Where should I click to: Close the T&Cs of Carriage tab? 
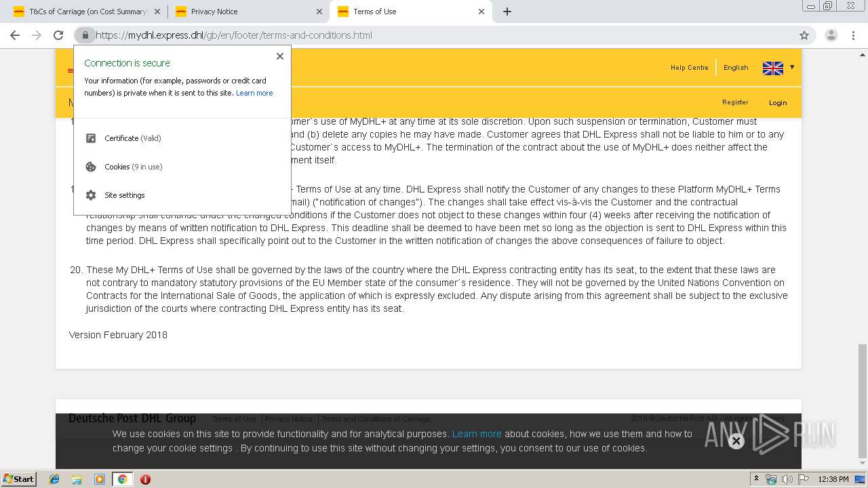pyautogui.click(x=157, y=12)
